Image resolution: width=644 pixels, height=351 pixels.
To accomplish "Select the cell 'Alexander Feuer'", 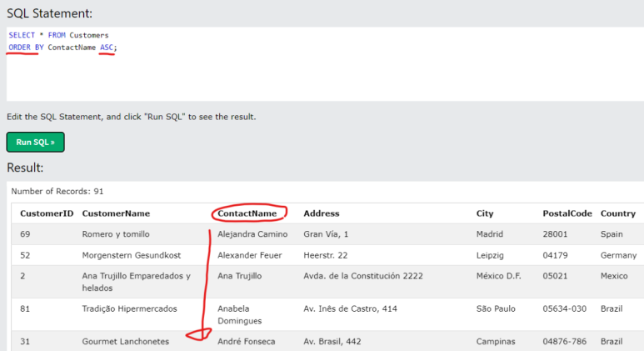I will click(x=250, y=255).
